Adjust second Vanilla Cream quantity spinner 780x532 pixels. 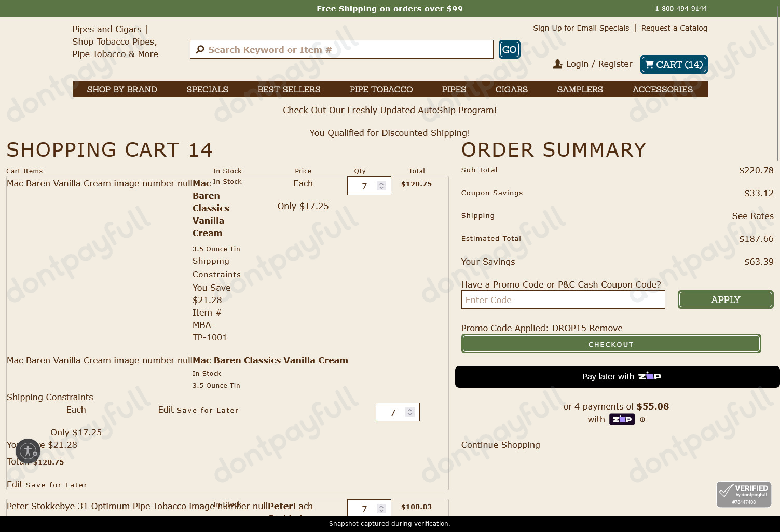click(x=410, y=412)
